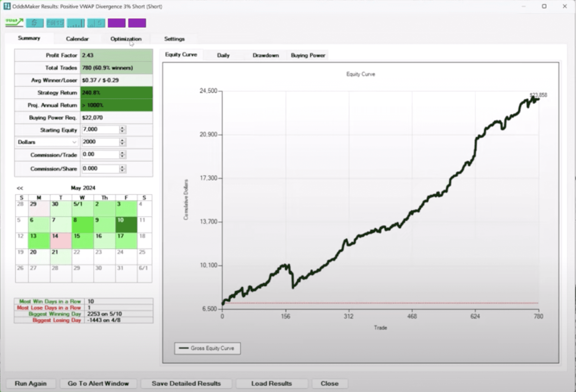Click Go To Alert Window button
Viewport: 576px width, 392px height.
click(98, 383)
